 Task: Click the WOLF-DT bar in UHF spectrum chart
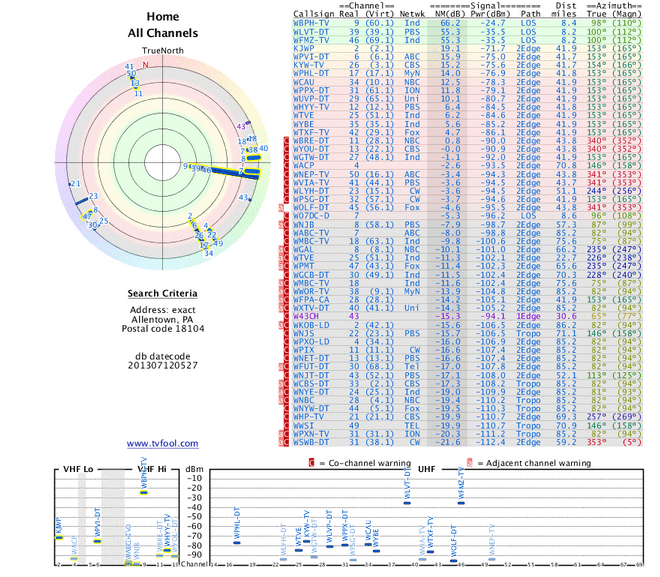tap(453, 561)
